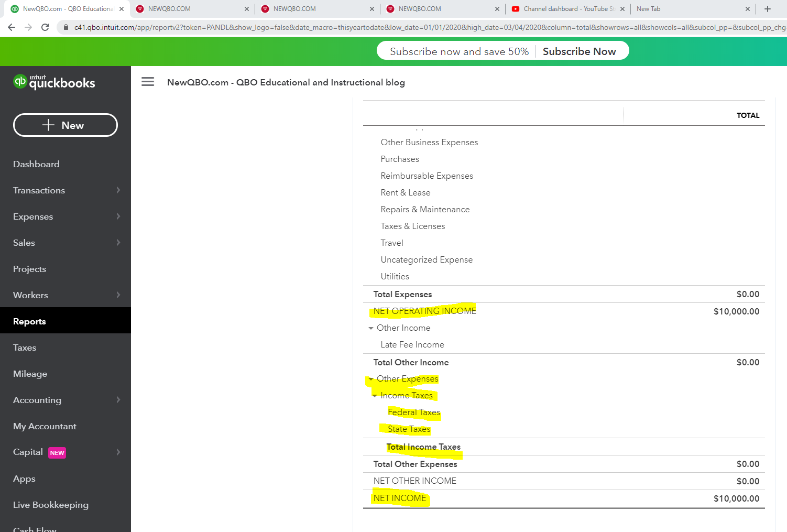Click the YouTube favicon on the Channel dashboard tab
This screenshot has width=787, height=532.
click(517, 9)
